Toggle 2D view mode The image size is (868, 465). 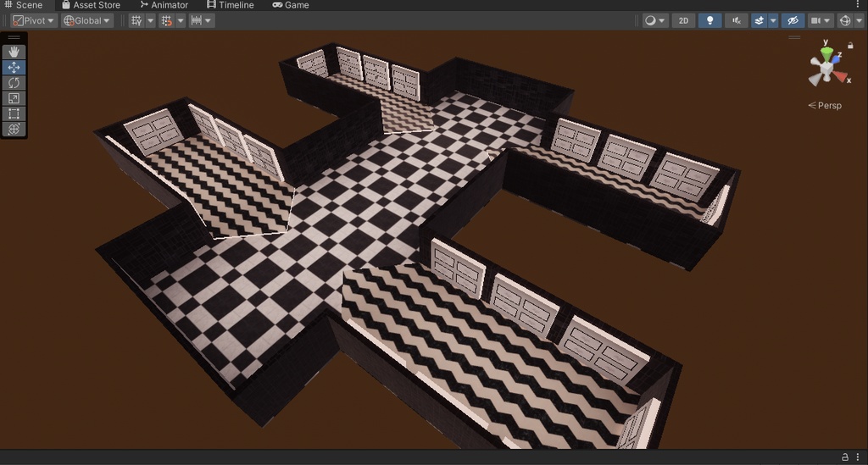pos(684,20)
